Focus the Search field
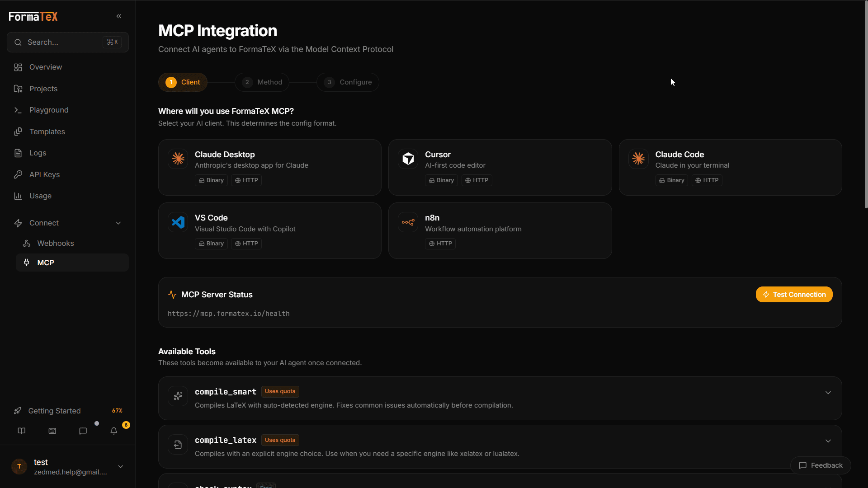Image resolution: width=868 pixels, height=488 pixels. (x=68, y=42)
